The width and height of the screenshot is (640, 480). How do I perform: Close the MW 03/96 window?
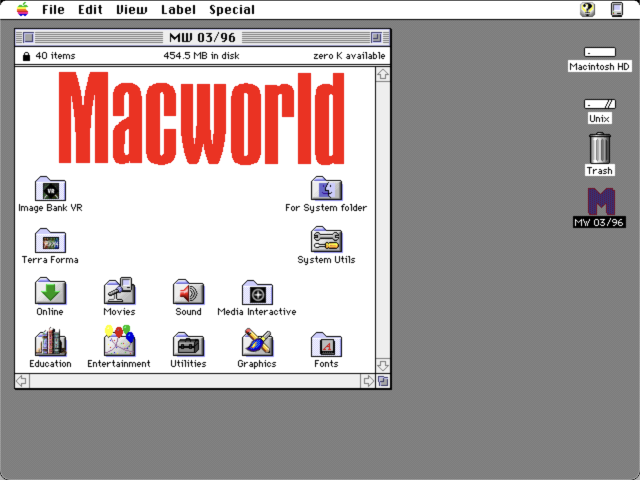coord(28,38)
